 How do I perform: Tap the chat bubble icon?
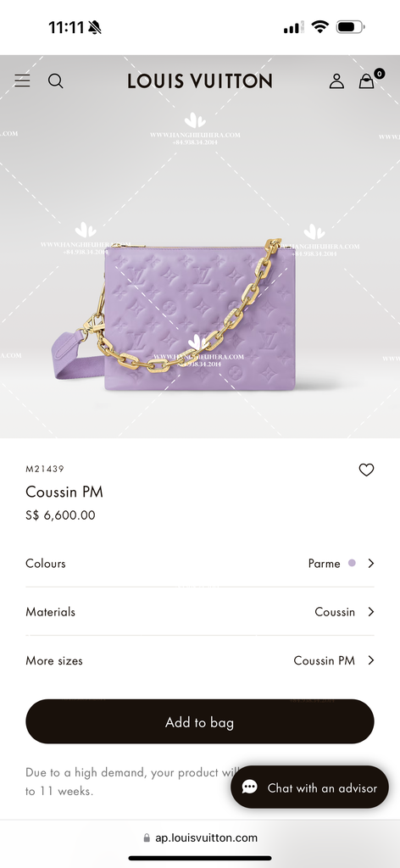coord(249,787)
